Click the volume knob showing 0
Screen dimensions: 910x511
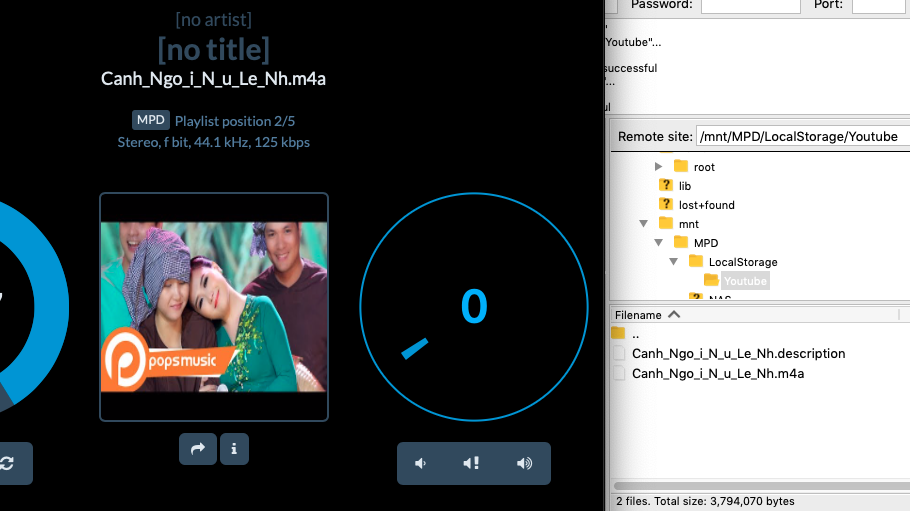[474, 307]
